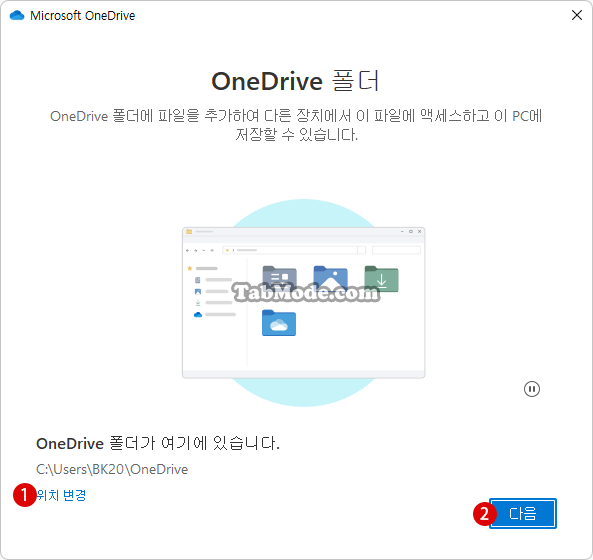Viewport: 593px width, 560px height.
Task: Click the 위치 변경 link
Action: point(62,495)
